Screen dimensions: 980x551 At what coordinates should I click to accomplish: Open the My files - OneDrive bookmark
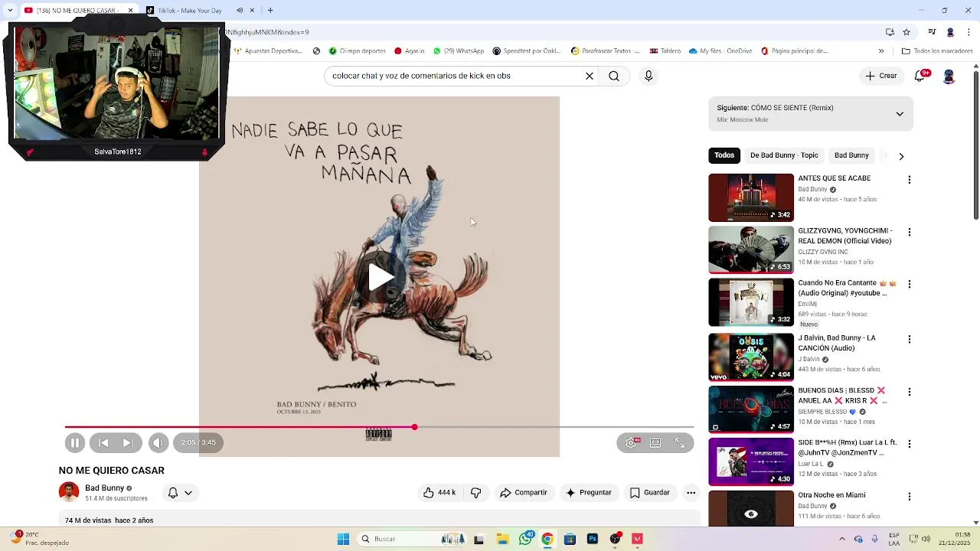(x=720, y=51)
